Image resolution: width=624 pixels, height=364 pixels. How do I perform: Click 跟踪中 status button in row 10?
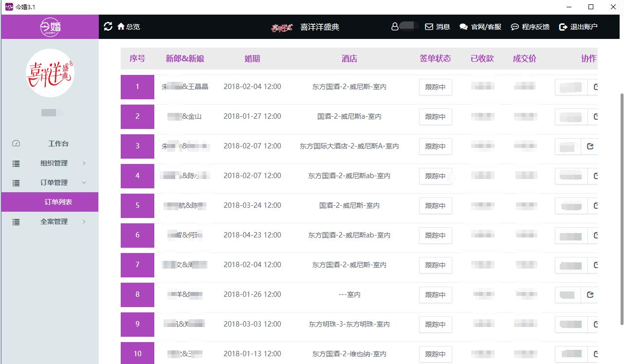(436, 354)
